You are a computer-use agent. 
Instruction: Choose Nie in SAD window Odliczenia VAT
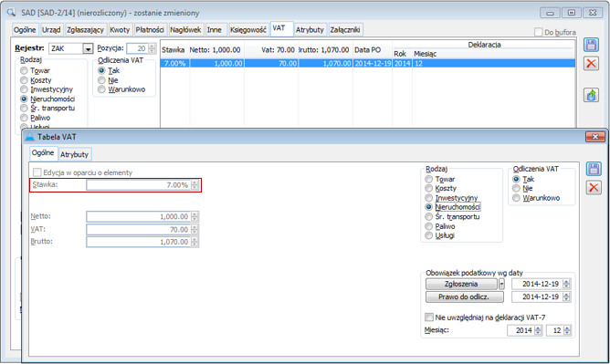click(x=102, y=80)
